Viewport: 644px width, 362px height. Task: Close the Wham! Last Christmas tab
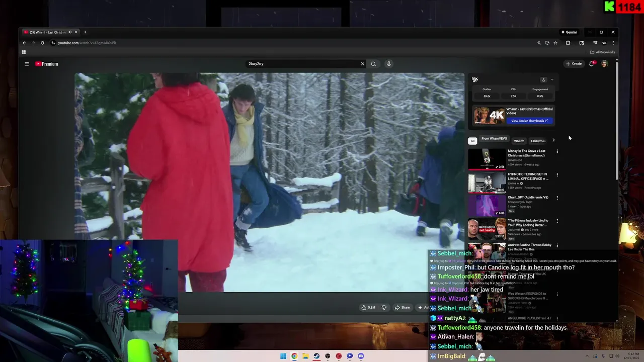76,32
